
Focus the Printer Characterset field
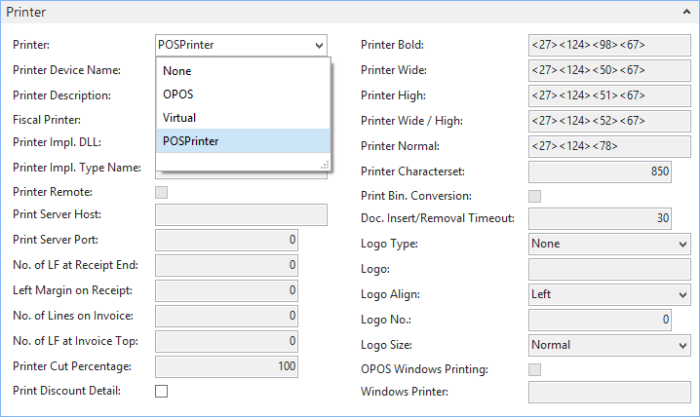pyautogui.click(x=609, y=171)
